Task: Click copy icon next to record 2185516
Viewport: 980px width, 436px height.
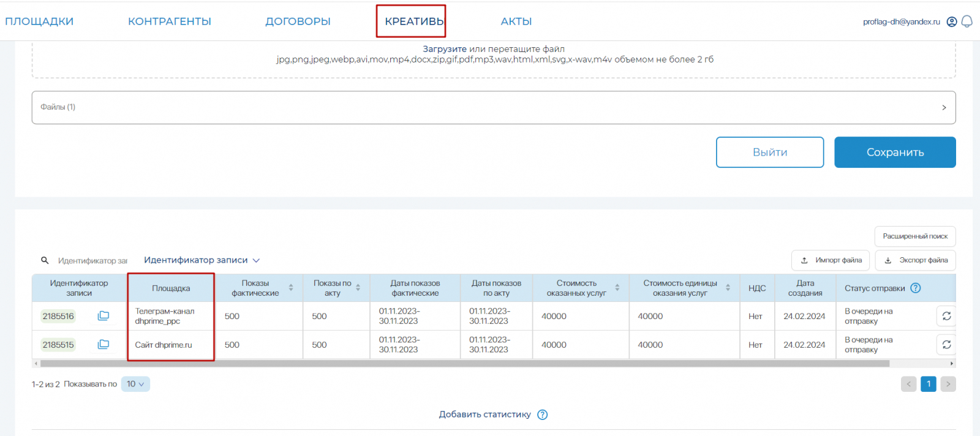Action: pos(104,316)
